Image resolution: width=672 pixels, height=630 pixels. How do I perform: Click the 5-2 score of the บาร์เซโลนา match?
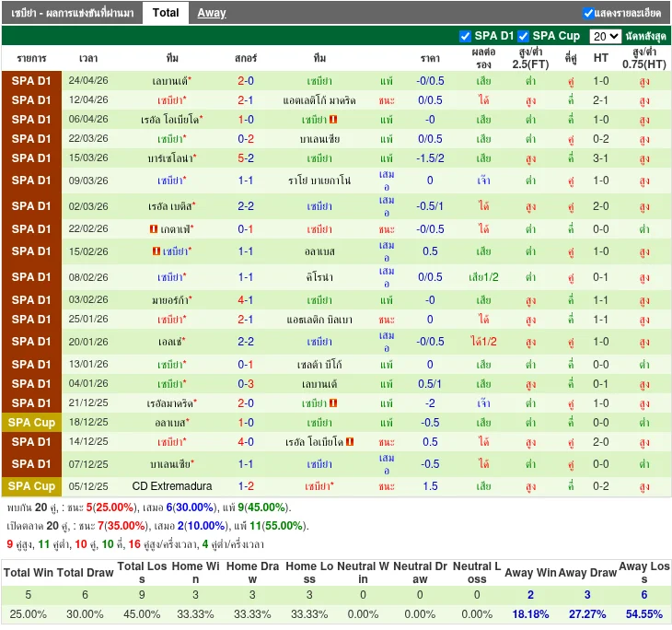(x=246, y=158)
